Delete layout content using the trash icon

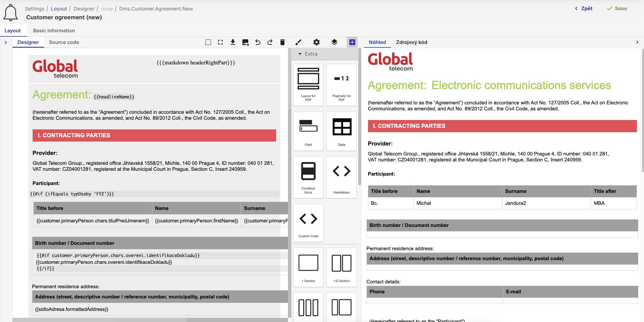click(x=282, y=42)
